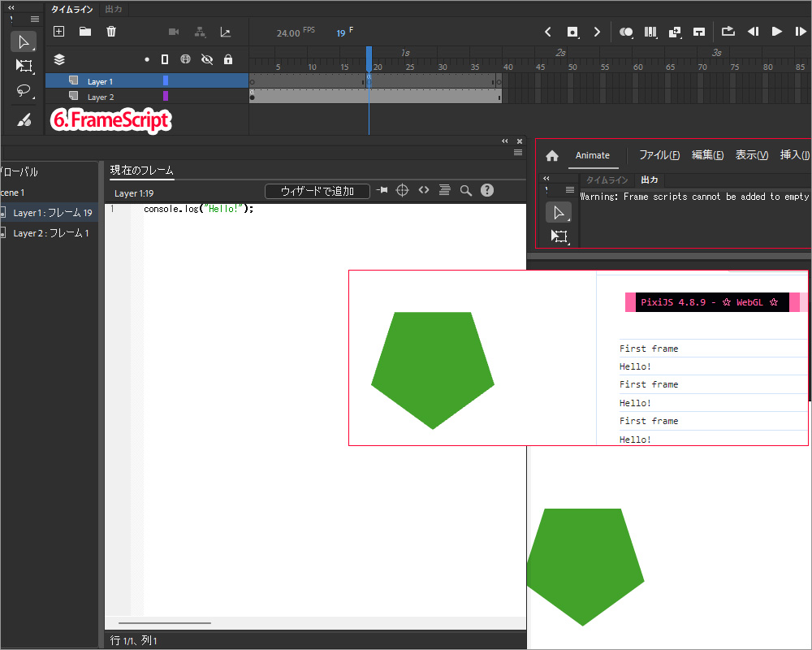
Task: Open the insert keyframe dropdown button
Action: (572, 32)
